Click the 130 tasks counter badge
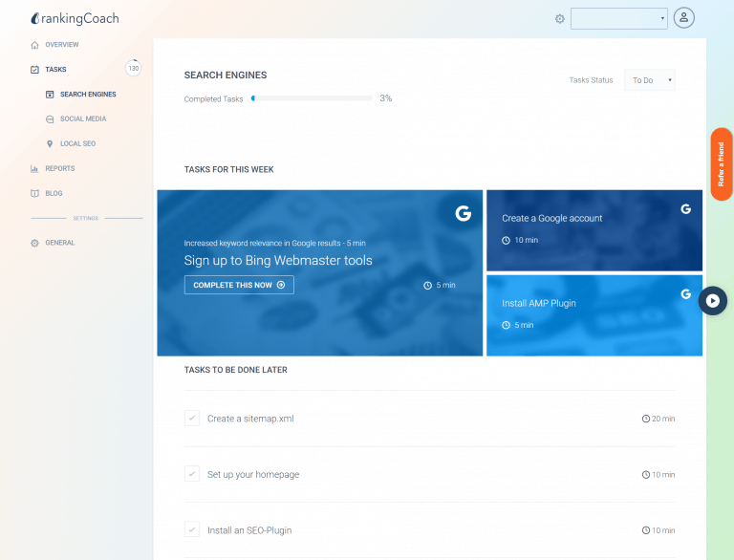This screenshot has height=560, width=734. (x=134, y=69)
